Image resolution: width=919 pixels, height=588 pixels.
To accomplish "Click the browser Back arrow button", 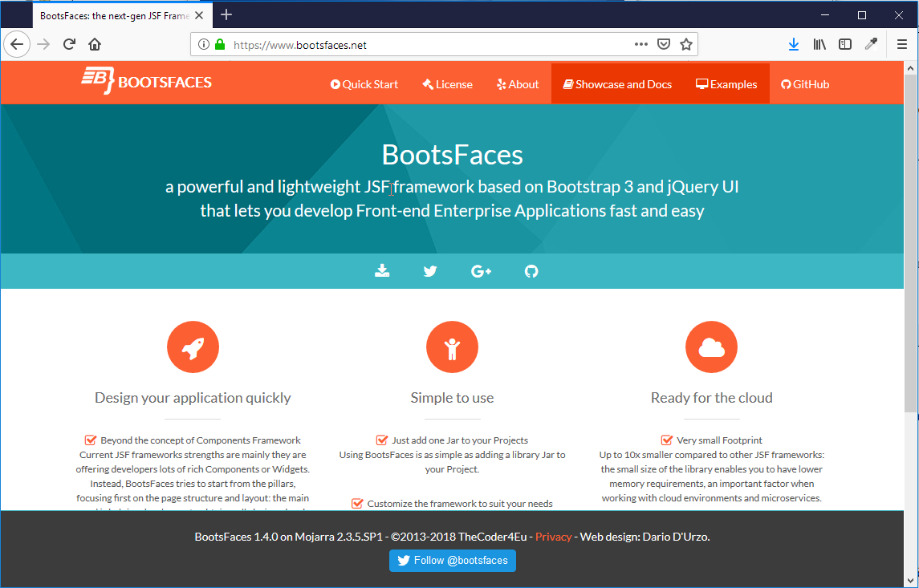I will 17,44.
